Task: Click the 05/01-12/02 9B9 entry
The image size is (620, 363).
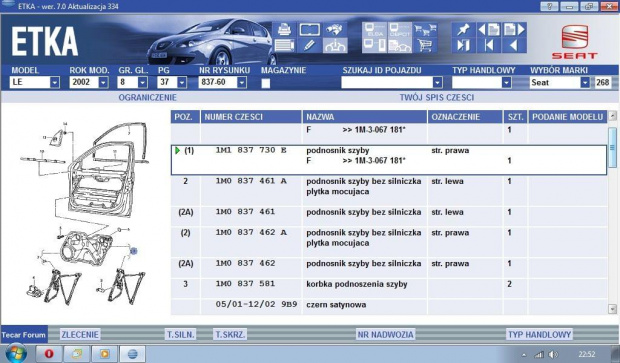Action: point(256,304)
